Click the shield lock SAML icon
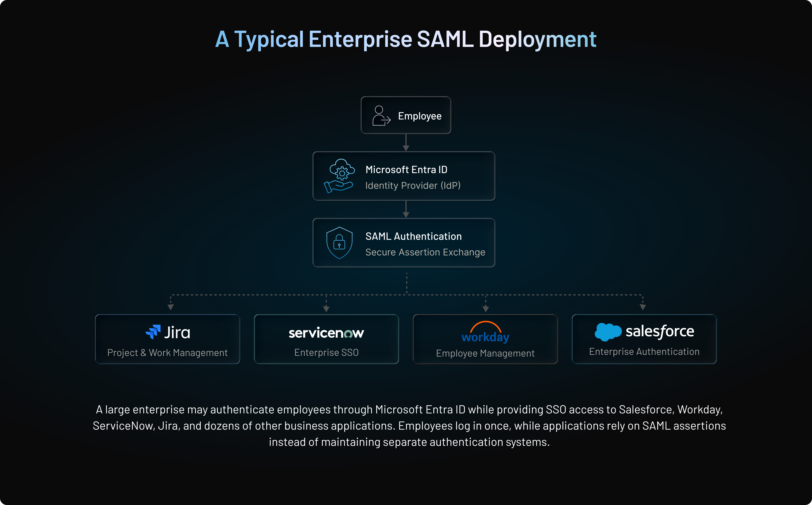812x505 pixels. 339,243
